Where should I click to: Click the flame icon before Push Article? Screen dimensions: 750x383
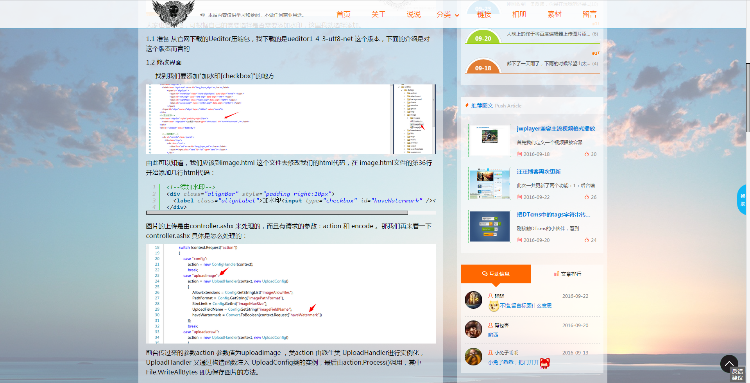tap(467, 105)
